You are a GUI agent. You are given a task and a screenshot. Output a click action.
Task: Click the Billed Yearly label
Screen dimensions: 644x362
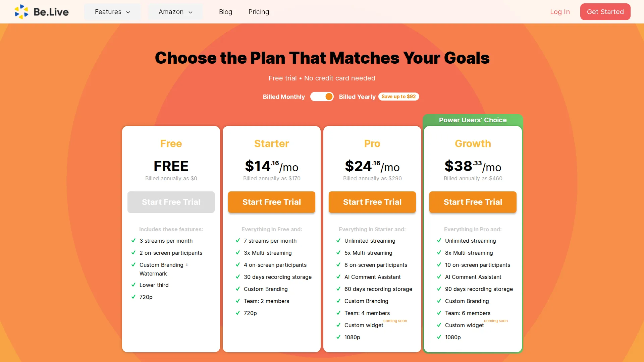(357, 97)
